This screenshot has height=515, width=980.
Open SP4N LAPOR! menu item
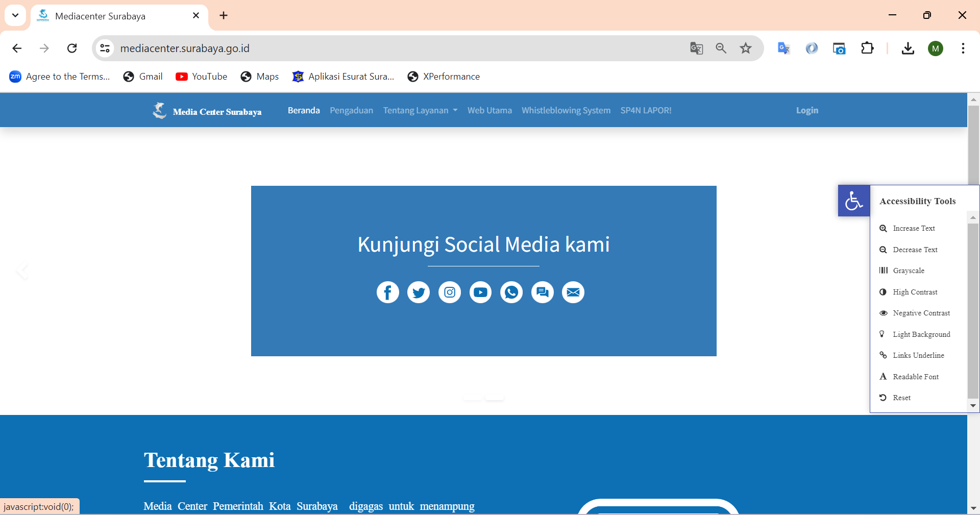[646, 110]
